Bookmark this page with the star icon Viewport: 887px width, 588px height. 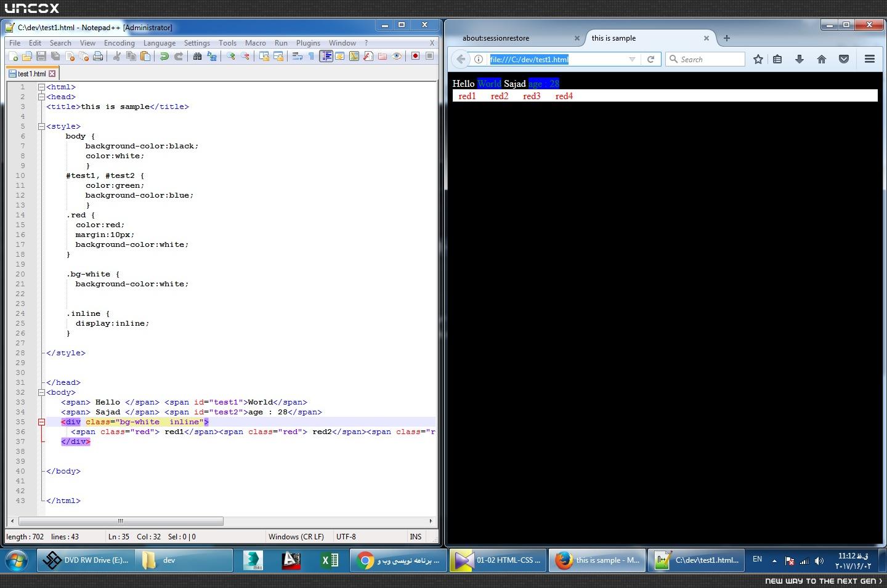click(758, 59)
